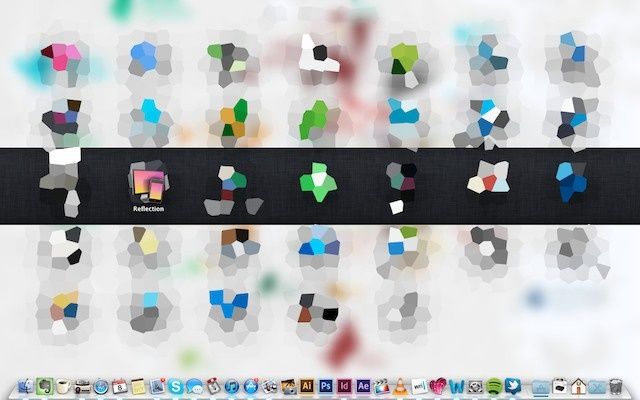Image resolution: width=640 pixels, height=400 pixels.
Task: Open iTunes from the Dock
Action: point(231,386)
